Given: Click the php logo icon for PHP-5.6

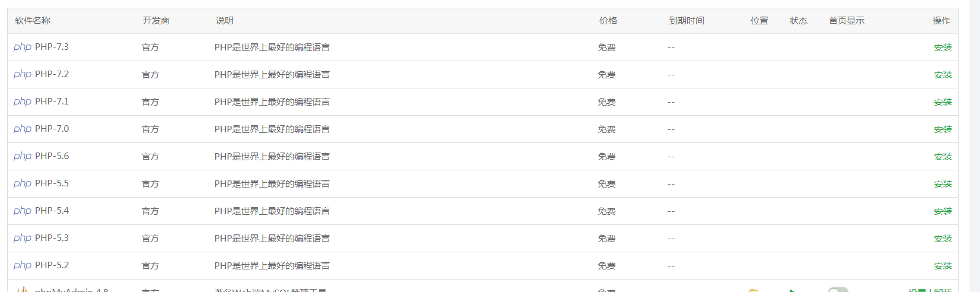Looking at the screenshot, I should pos(23,156).
